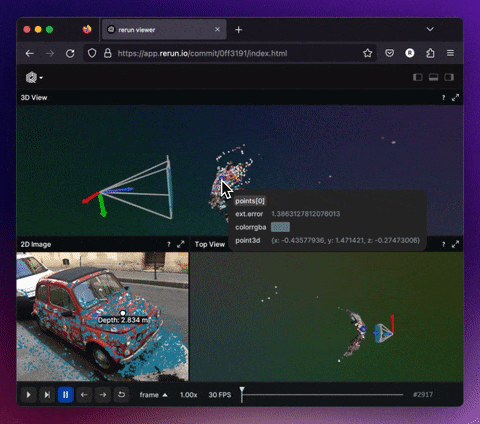Click the Depth: 2.834 m label
Screen dimensions: 480x424
123,320
